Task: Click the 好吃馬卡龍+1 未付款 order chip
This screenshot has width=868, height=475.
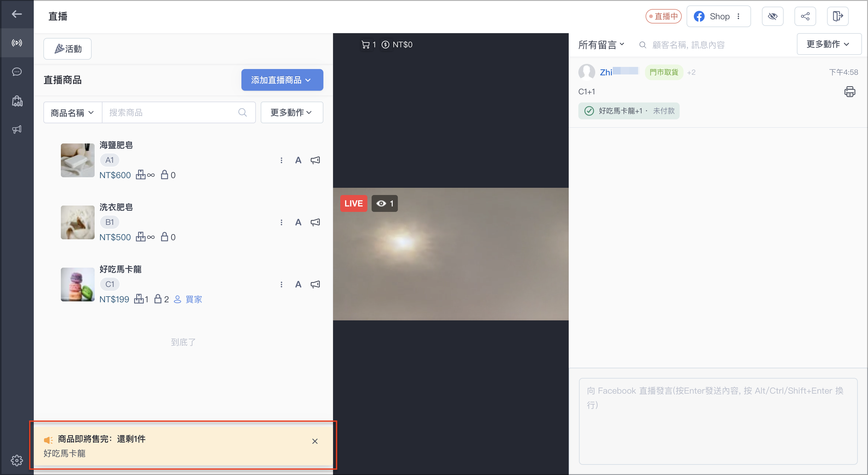Action: 629,111
